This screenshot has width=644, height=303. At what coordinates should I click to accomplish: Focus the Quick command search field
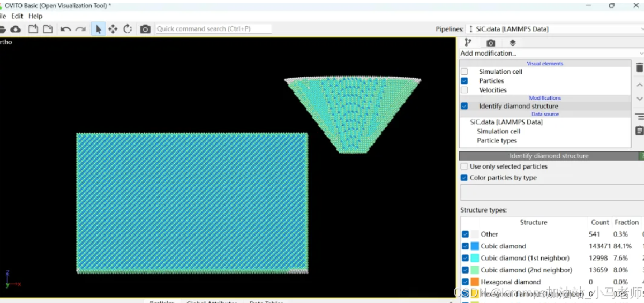(213, 29)
